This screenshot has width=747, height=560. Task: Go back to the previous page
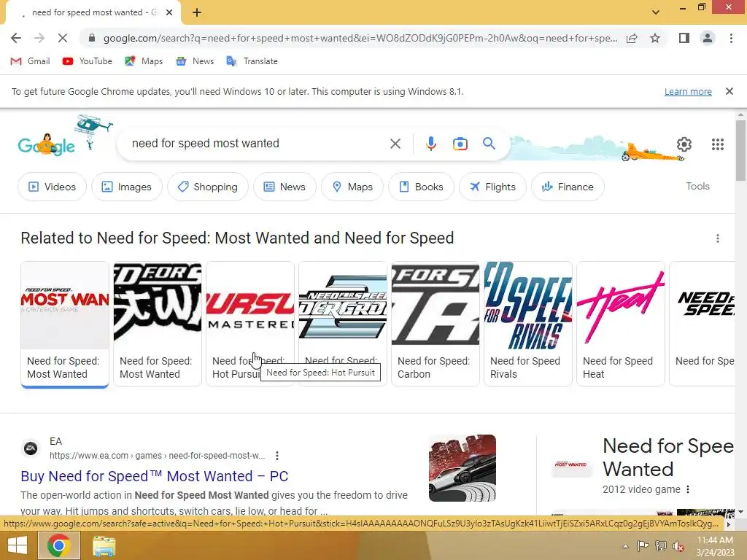click(x=16, y=38)
